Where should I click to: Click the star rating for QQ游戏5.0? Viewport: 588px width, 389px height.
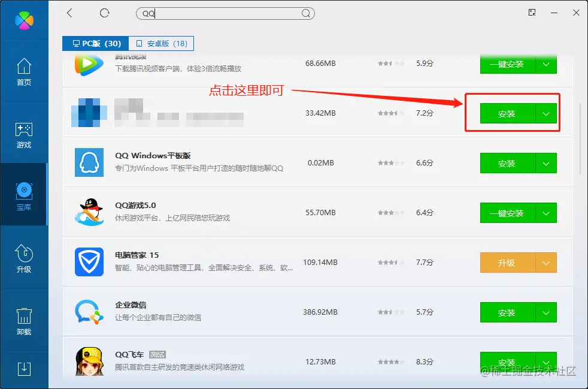point(391,213)
